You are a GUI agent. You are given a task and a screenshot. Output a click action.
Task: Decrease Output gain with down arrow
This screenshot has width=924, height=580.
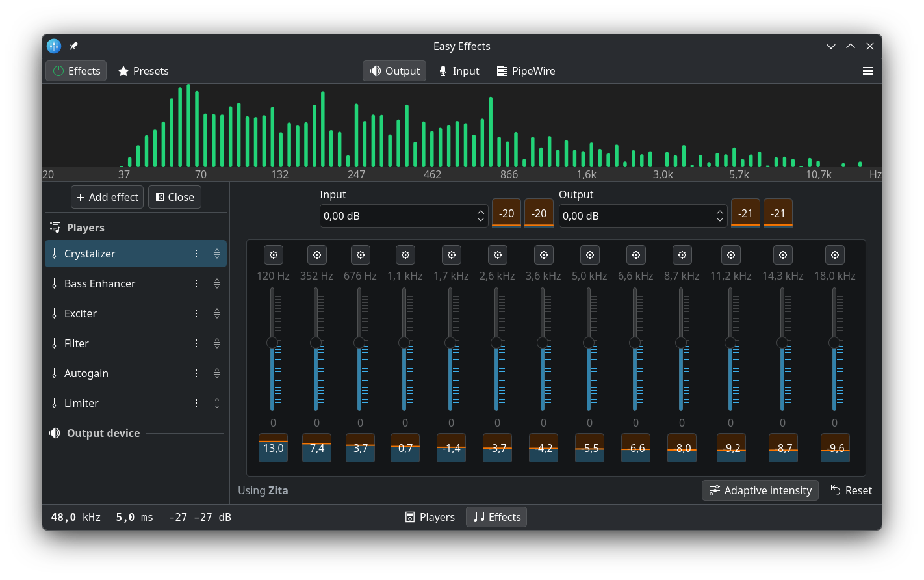tap(720, 220)
